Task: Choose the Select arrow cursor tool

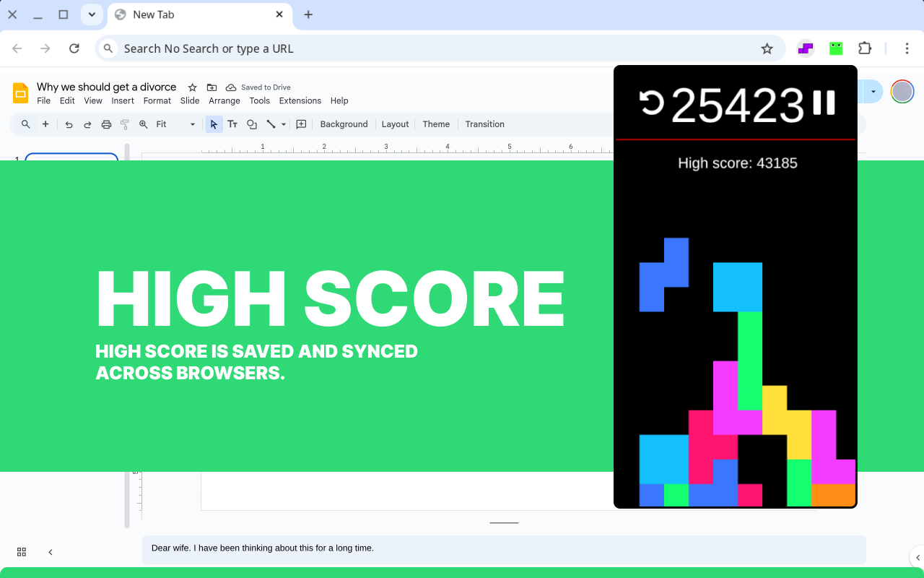Action: [x=214, y=124]
